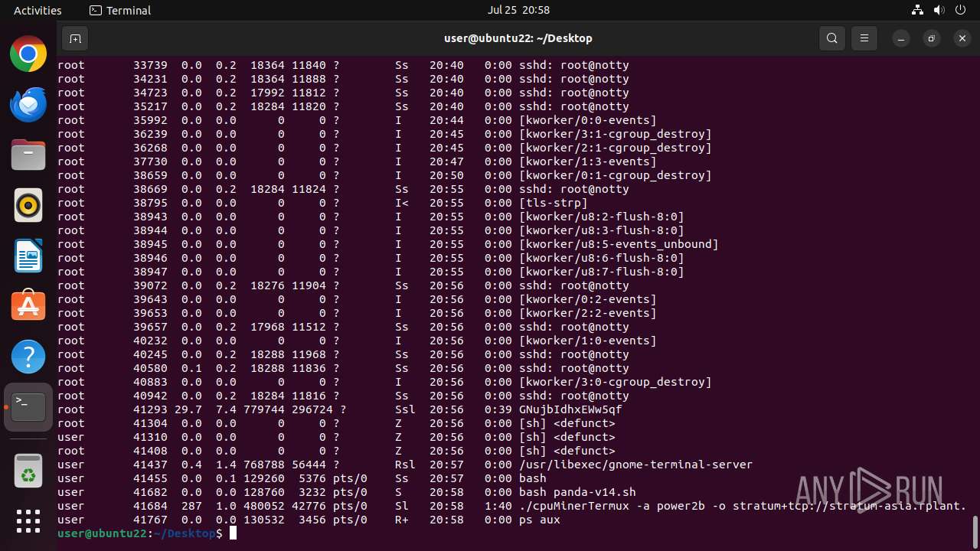Open the terminal hamburger menu
Viewport: 980px width, 551px height.
(x=864, y=38)
